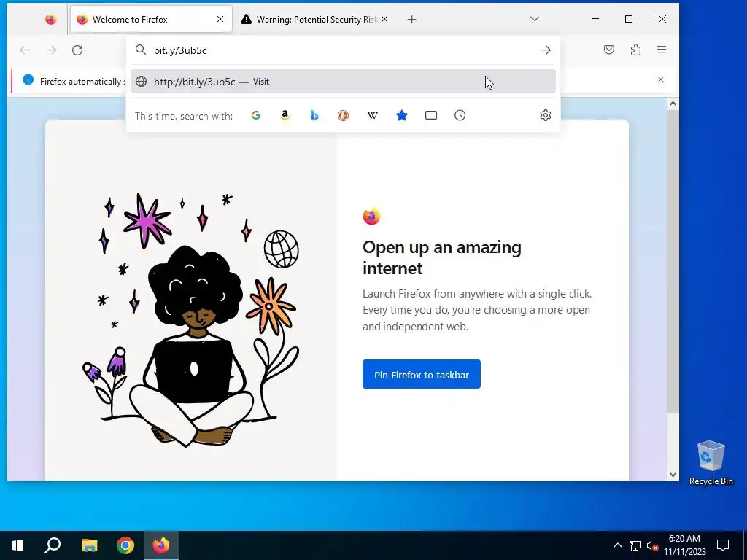Search this time with DuckDuckGo
This screenshot has width=747, height=560.
click(x=343, y=115)
